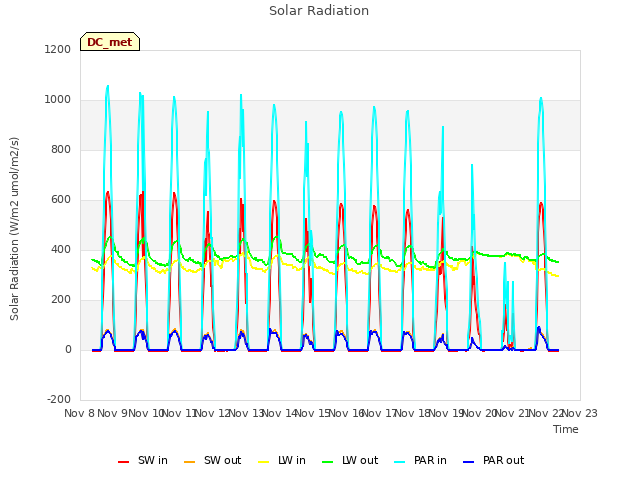The image size is (640, 480).
Task: Click the 400 y-axis tick label
Action: (61, 249)
